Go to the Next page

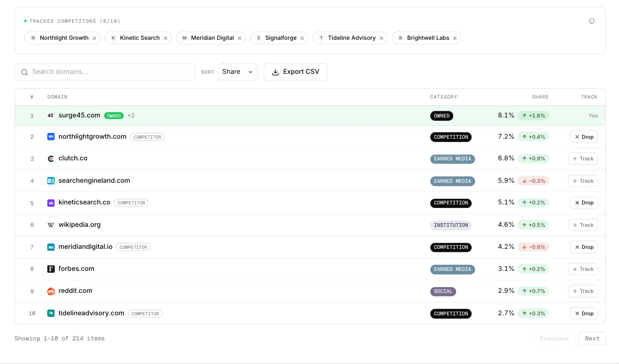[x=592, y=338]
